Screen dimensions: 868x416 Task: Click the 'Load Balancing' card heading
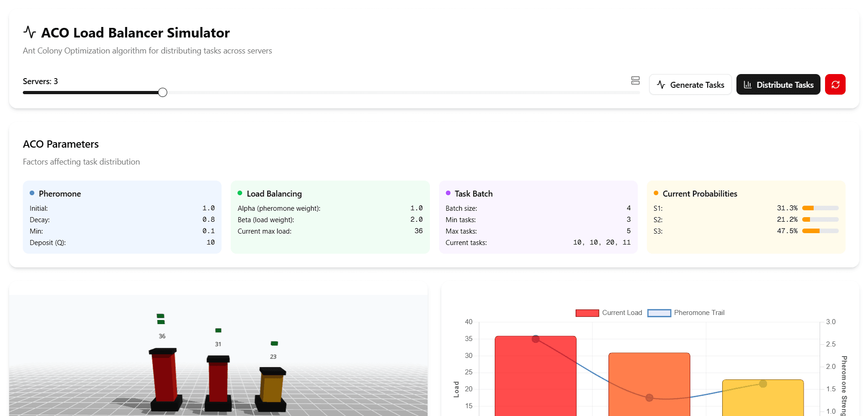pyautogui.click(x=274, y=193)
